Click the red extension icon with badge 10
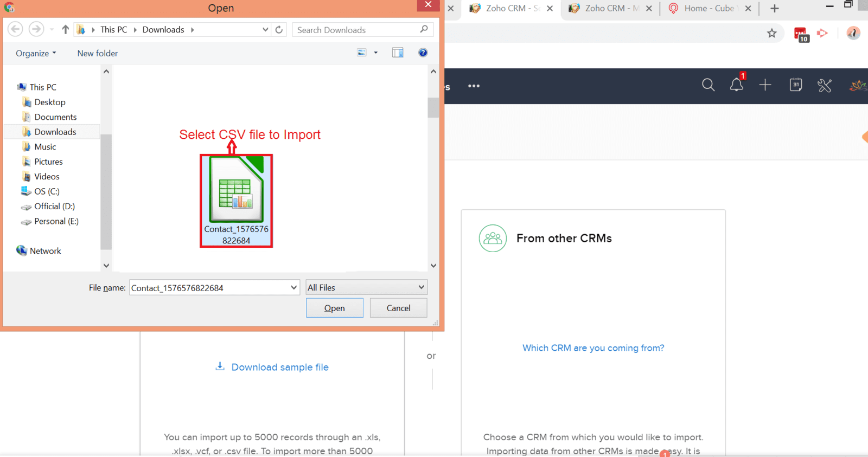Viewport: 868px width, 457px height. click(801, 34)
